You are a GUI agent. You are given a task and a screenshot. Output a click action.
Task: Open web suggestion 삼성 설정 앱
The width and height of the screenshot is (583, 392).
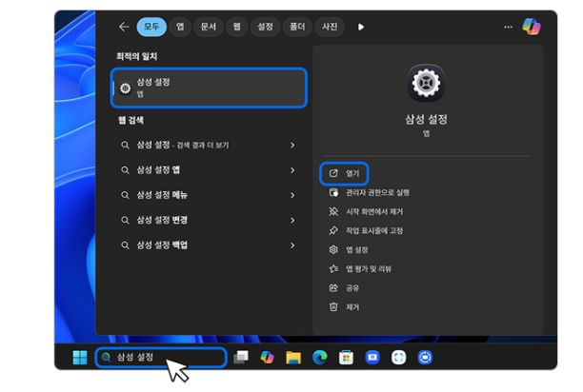tap(209, 170)
